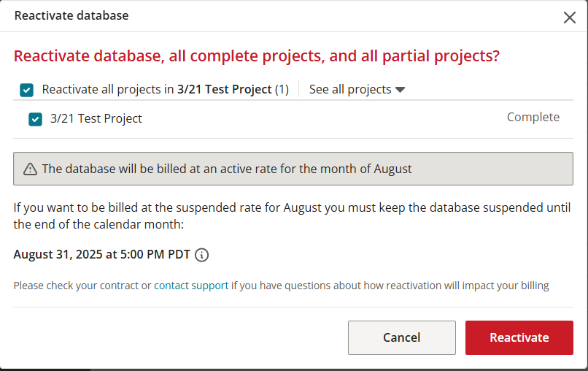Screen dimensions: 588x371
Task: Click the suspended rate explanation paragraph
Action: (292, 216)
